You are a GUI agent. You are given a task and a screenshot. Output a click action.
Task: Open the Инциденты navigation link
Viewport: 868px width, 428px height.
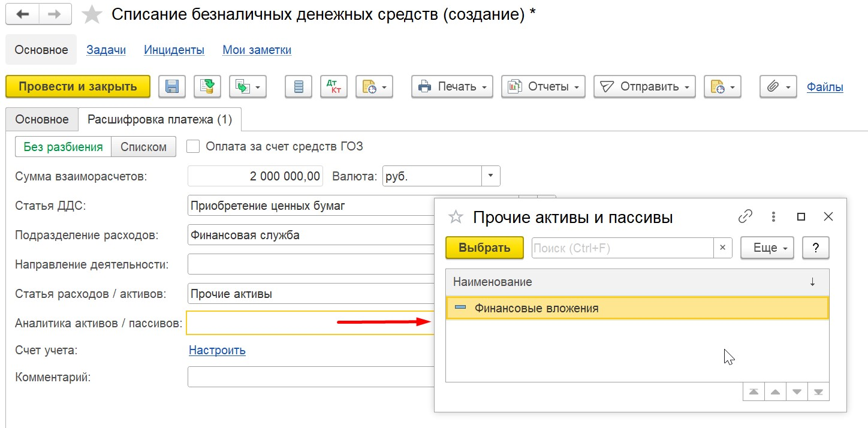(x=174, y=50)
